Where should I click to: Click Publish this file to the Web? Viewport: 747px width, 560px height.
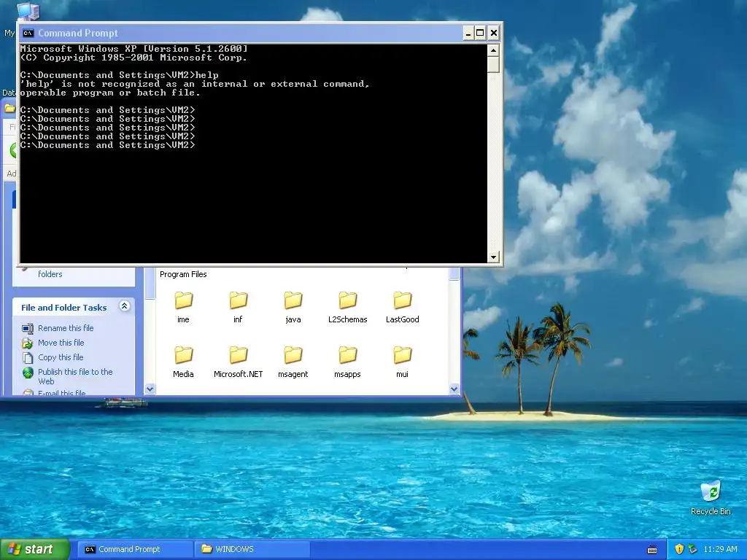coord(75,377)
